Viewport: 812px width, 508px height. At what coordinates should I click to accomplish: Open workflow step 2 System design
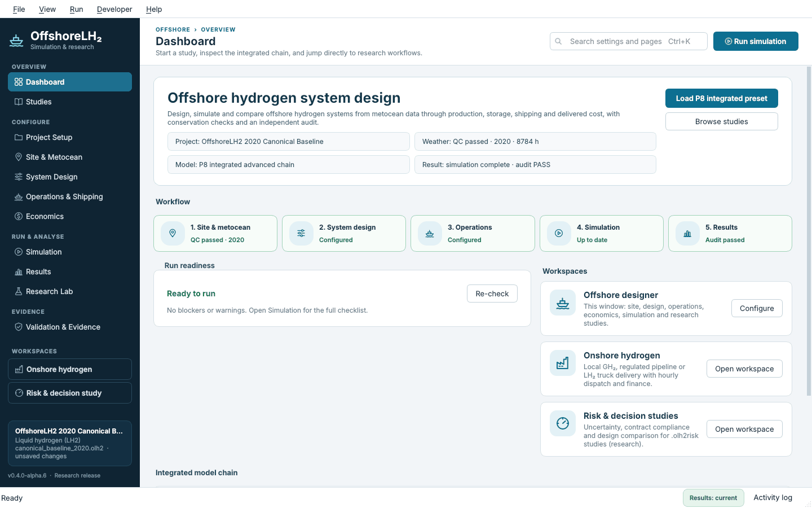click(344, 233)
